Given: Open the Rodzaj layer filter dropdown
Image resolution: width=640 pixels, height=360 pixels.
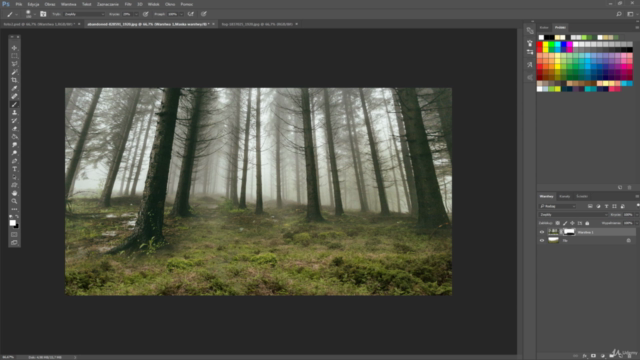Looking at the screenshot, I should coord(558,206).
